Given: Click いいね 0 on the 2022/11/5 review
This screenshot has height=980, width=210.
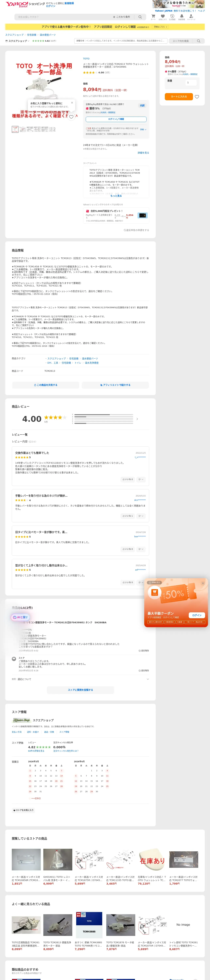Looking at the screenshot, I should click(x=128, y=479).
